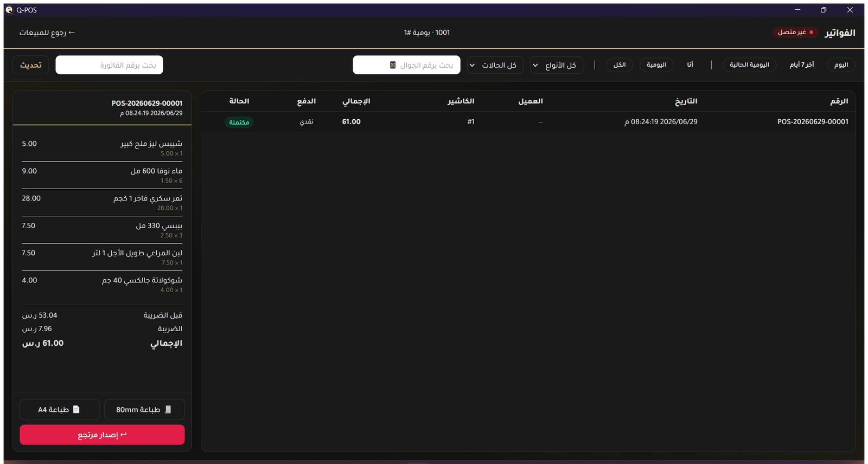This screenshot has width=868, height=464.
Task: Click the بيبسي 330 مل item line
Action: pyautogui.click(x=102, y=230)
